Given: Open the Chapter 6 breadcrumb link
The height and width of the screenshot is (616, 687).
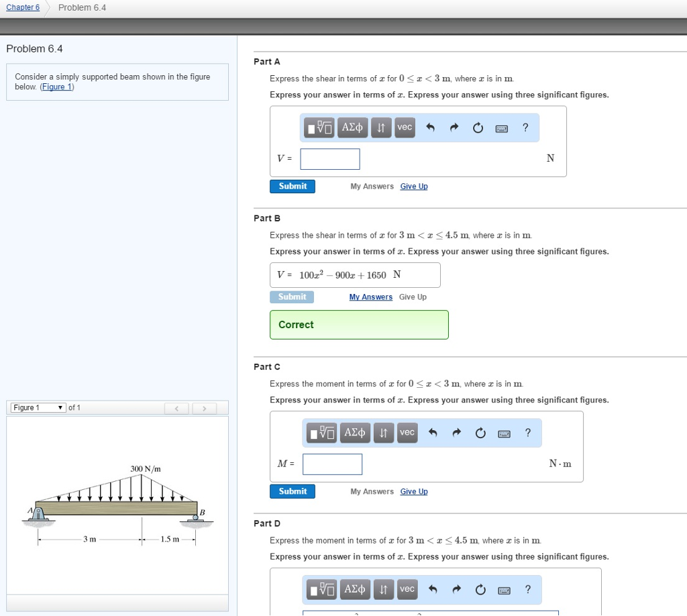Looking at the screenshot, I should point(23,7).
